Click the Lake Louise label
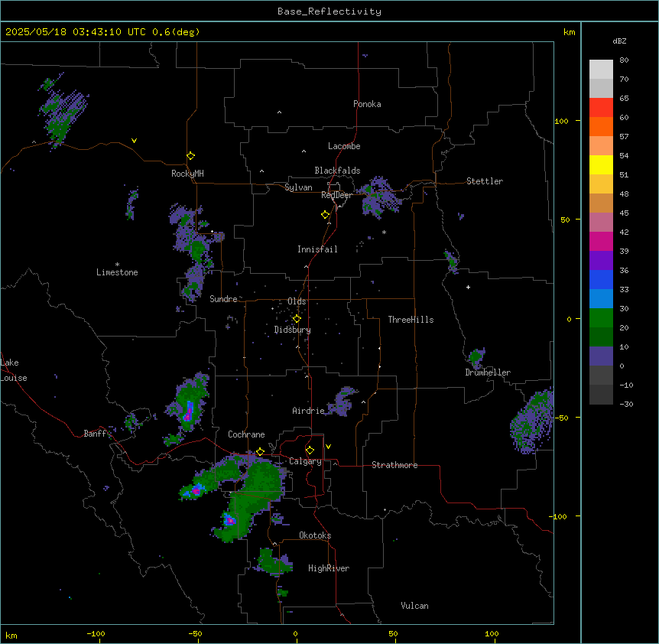The width and height of the screenshot is (659, 644). tap(14, 370)
